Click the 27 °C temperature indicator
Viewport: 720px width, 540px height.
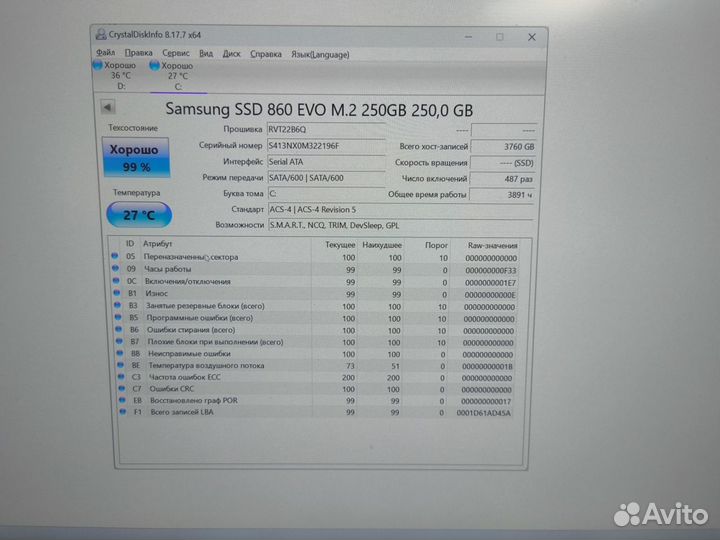(139, 215)
